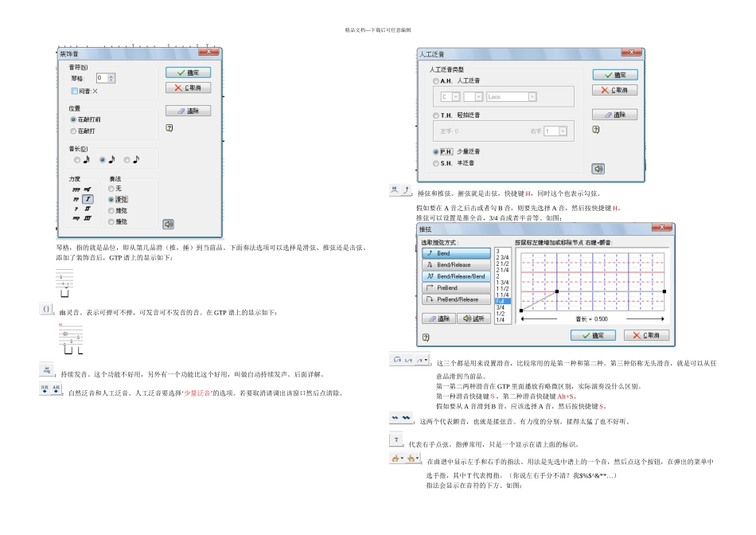The image size is (756, 535).
Task: Choose the PreBend type button
Action: pyautogui.click(x=456, y=288)
